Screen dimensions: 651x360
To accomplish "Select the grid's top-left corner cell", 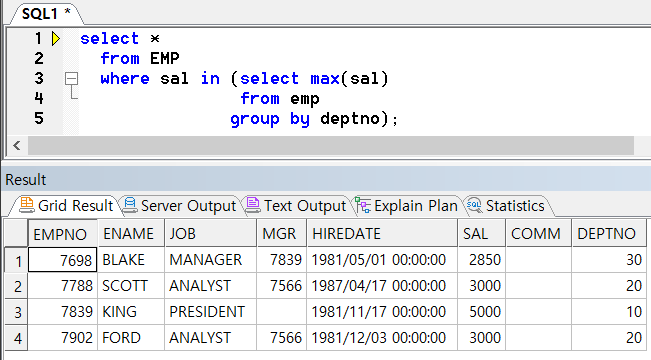I will [16, 234].
